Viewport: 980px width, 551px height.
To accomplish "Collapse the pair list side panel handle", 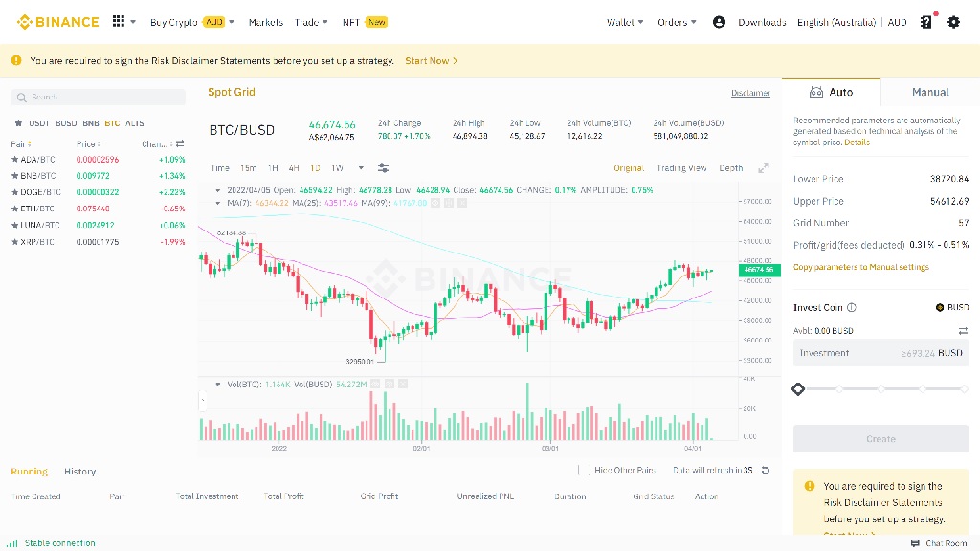I will [x=203, y=401].
